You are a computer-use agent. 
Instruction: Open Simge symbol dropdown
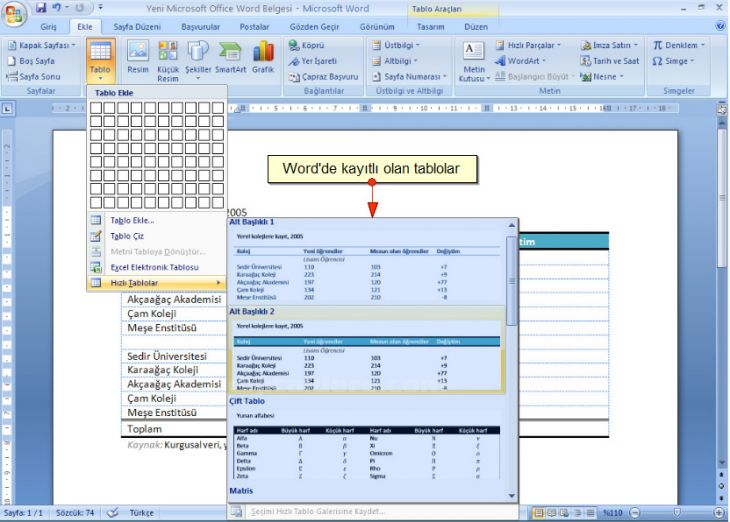point(673,61)
